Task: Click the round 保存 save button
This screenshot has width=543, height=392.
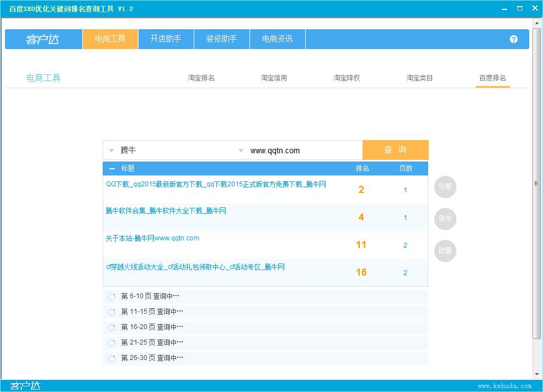Action: 445,219
